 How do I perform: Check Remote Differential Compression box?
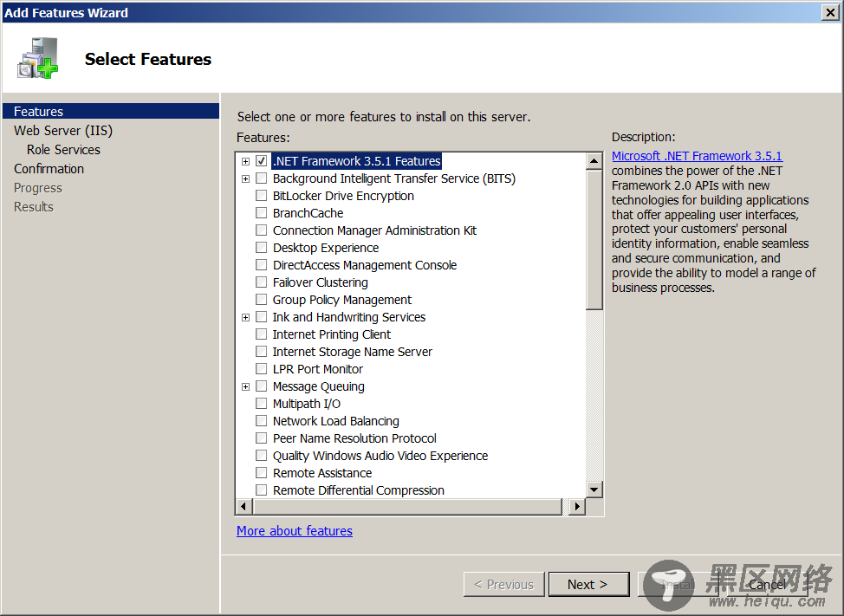261,490
